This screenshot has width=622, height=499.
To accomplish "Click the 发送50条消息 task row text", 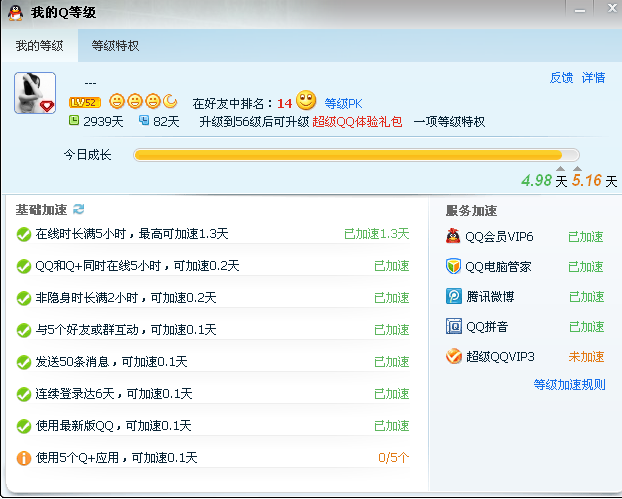I will pyautogui.click(x=111, y=361).
